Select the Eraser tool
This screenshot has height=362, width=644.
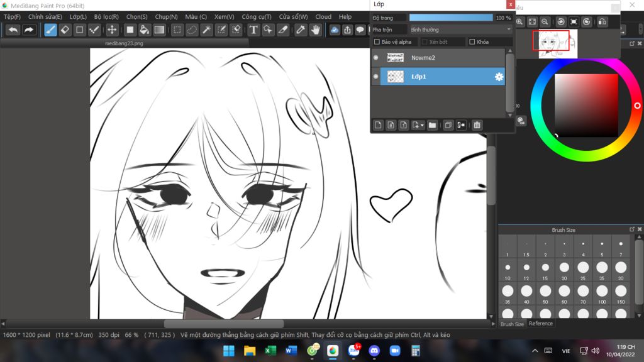[x=65, y=30]
